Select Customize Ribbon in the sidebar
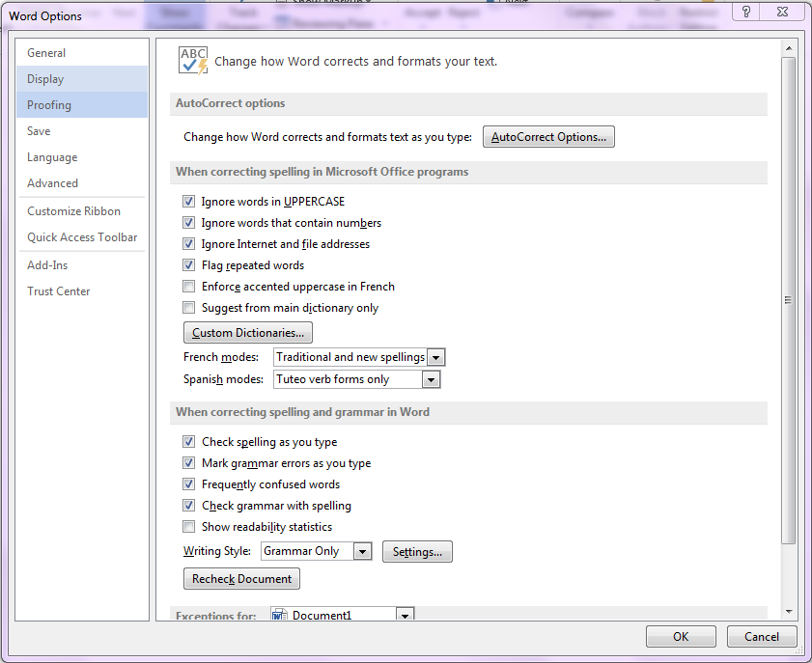This screenshot has width=812, height=663. (x=74, y=211)
